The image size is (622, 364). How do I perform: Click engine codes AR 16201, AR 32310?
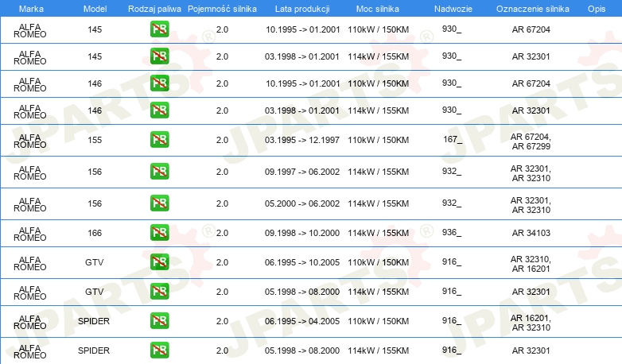coord(531,323)
